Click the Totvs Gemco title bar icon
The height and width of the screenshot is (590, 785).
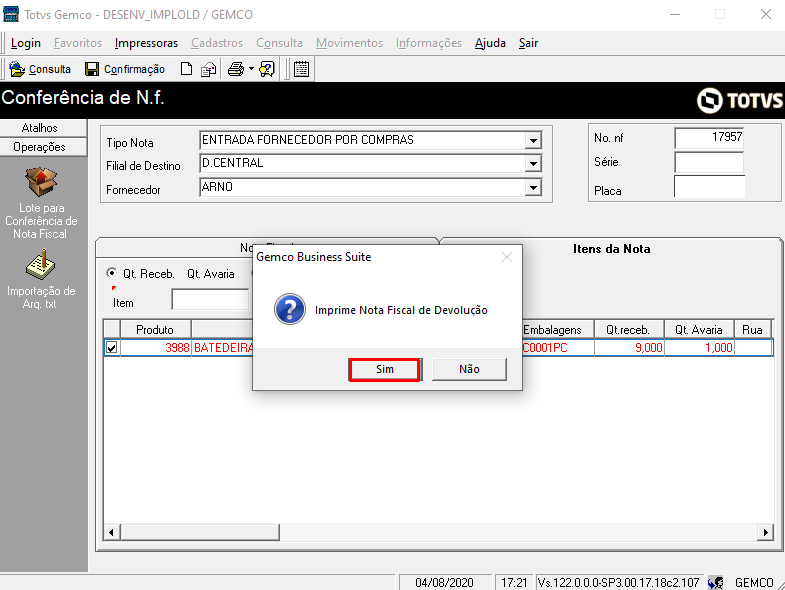[x=11, y=14]
